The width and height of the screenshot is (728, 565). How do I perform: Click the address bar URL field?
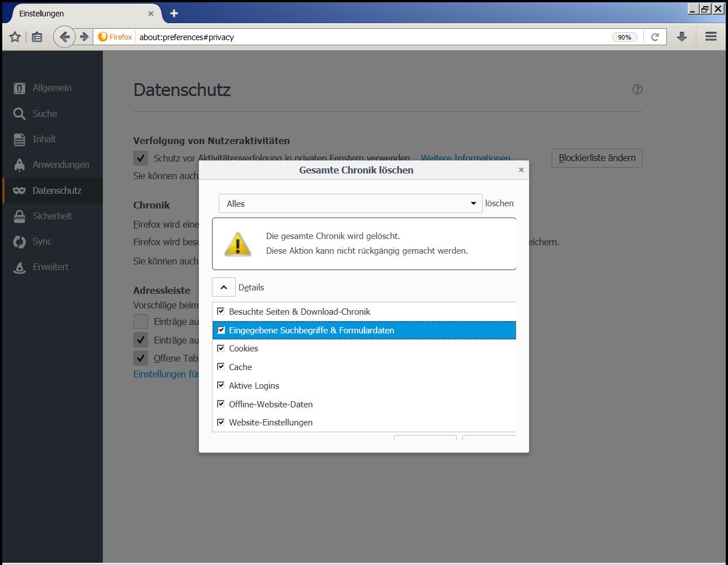point(373,37)
